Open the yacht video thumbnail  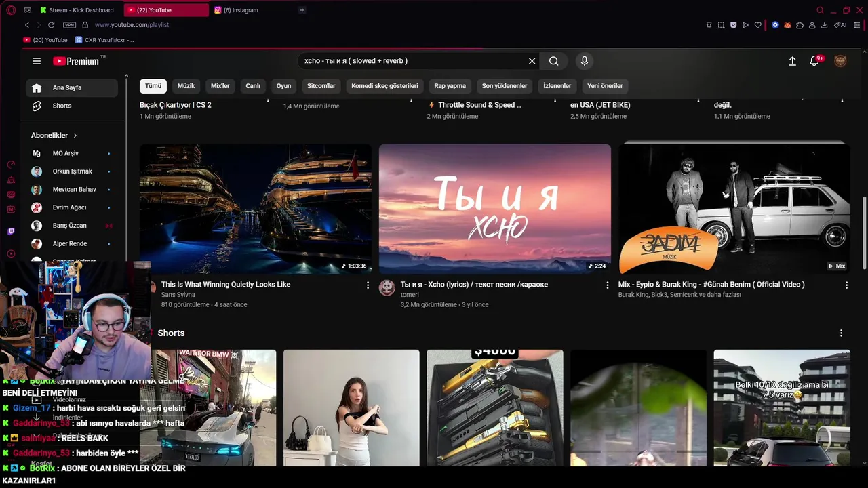(256, 209)
